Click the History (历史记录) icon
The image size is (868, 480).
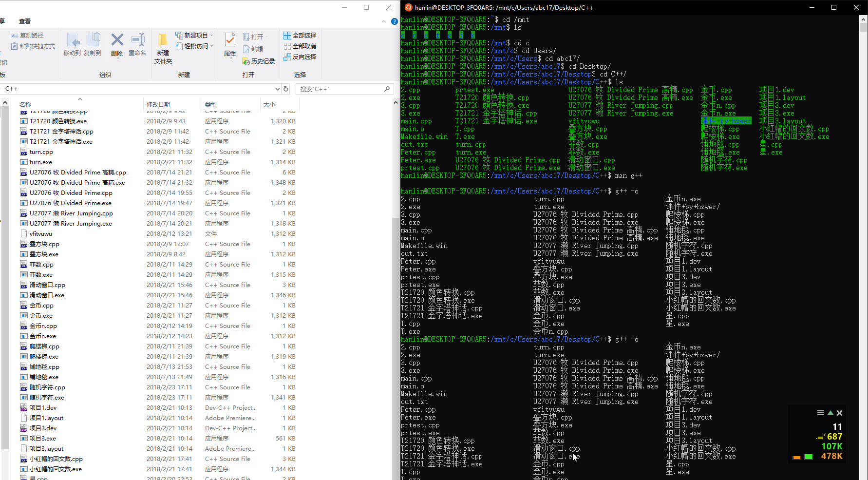pos(246,61)
